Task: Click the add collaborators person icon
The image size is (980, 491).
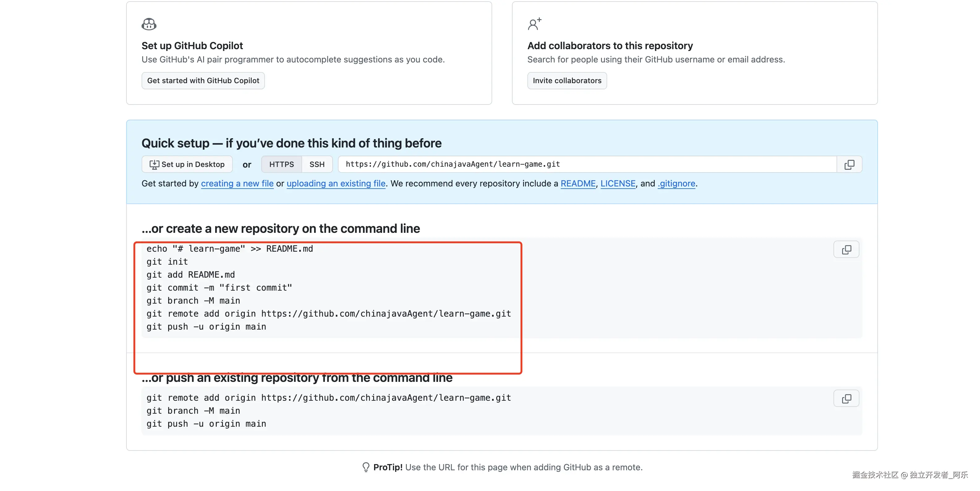Action: (x=534, y=24)
